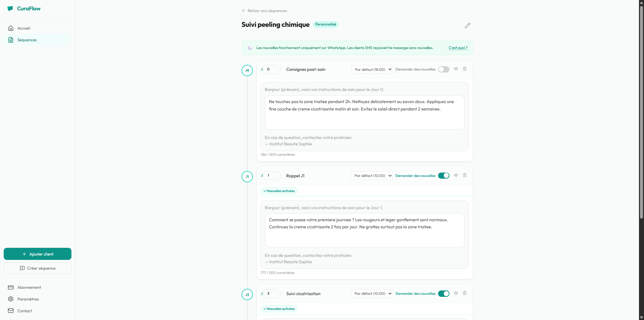Expand the send time dropdown for Suivi cicatrisation
644x320 pixels.
tap(372, 294)
